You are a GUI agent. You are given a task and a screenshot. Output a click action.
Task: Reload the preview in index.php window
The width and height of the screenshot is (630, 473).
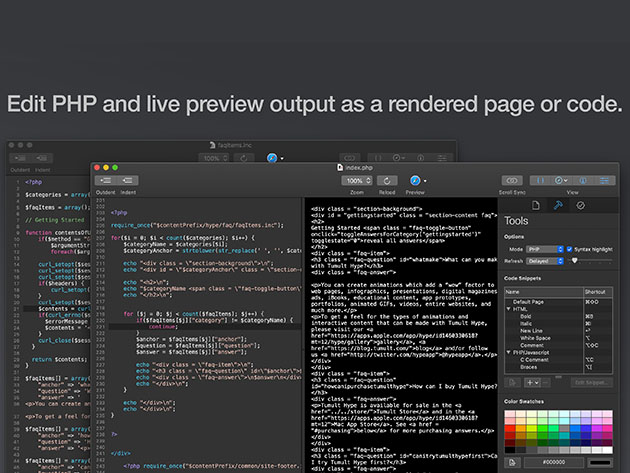pos(387,181)
